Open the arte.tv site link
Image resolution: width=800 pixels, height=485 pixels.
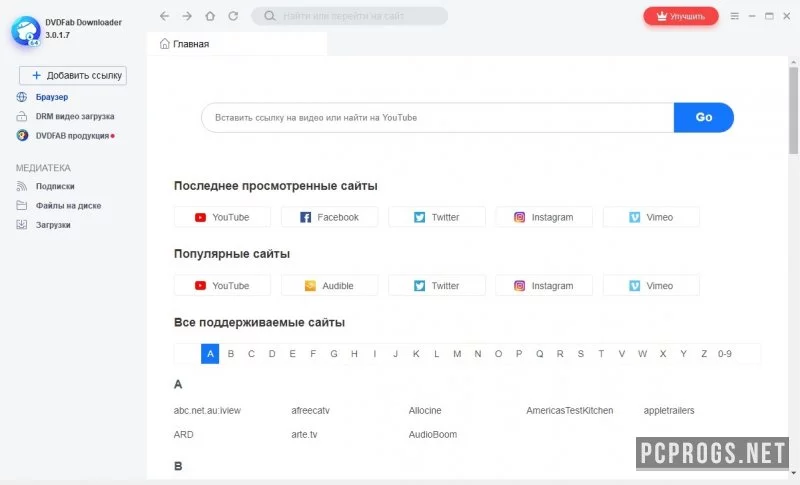click(304, 435)
